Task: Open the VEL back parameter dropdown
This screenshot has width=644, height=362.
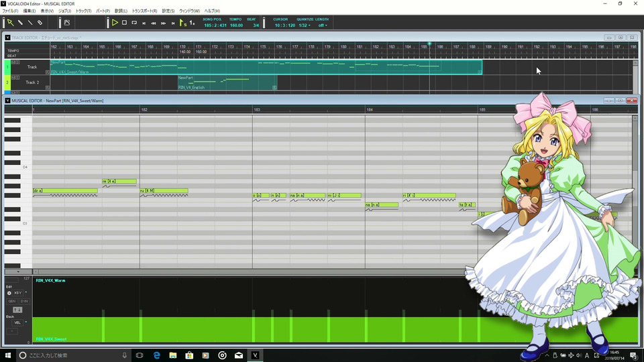Action: point(26,322)
